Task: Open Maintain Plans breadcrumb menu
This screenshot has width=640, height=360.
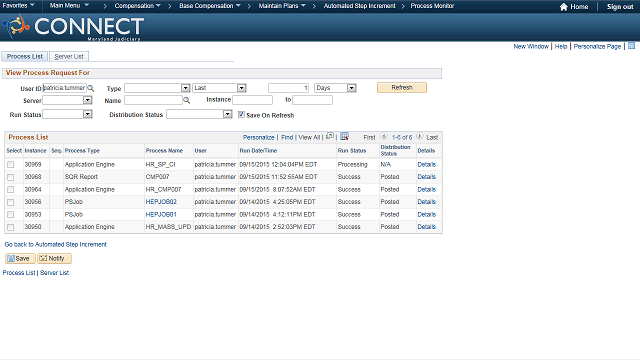Action: click(x=282, y=6)
